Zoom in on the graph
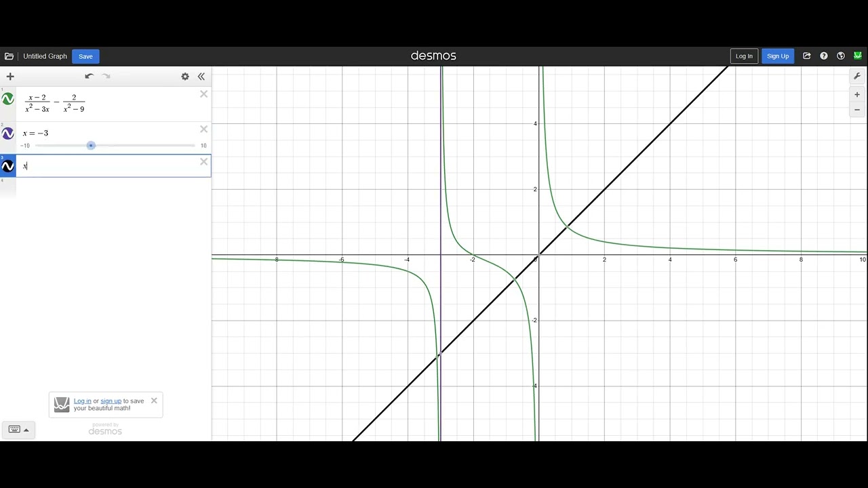This screenshot has width=868, height=488. point(857,95)
